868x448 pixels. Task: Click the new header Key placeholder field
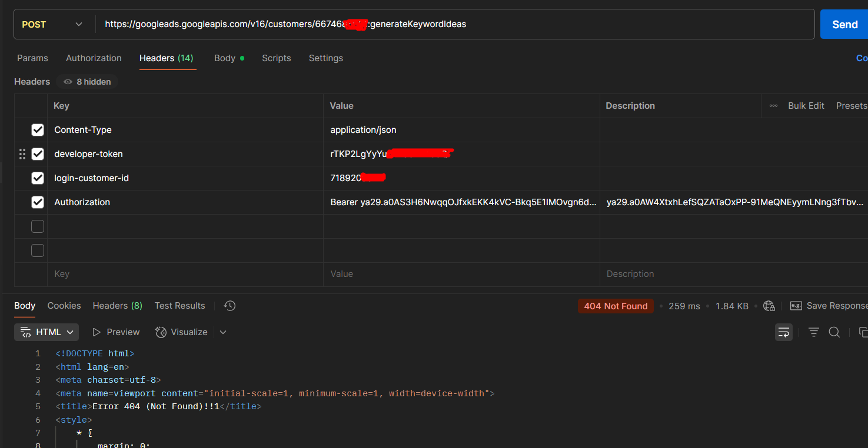tap(185, 274)
